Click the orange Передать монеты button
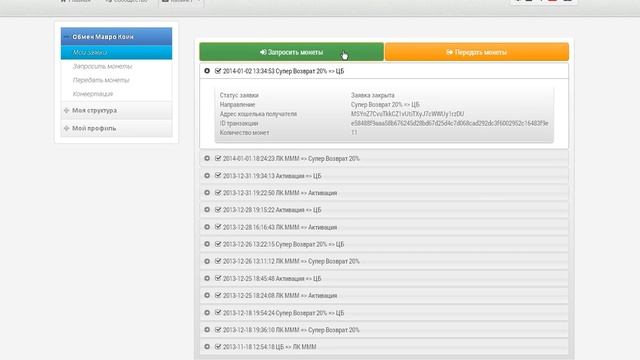640x360 pixels. 476,52
